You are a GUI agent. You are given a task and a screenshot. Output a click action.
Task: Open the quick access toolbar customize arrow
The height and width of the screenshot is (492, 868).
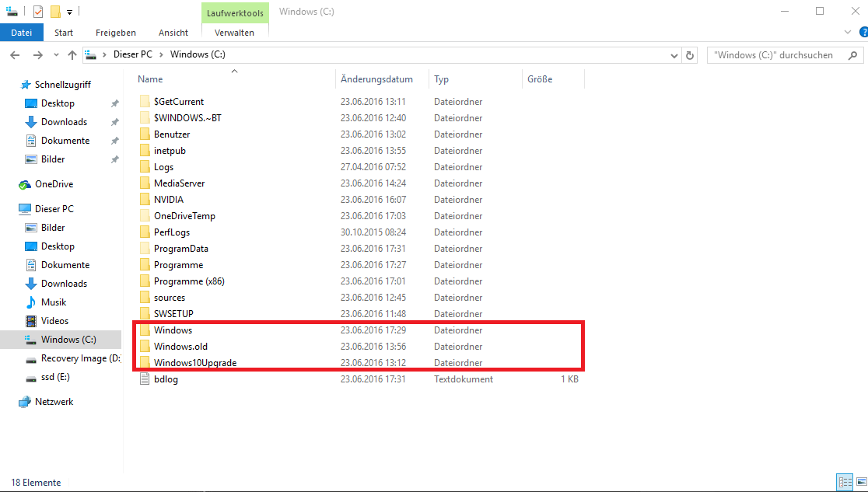click(70, 12)
